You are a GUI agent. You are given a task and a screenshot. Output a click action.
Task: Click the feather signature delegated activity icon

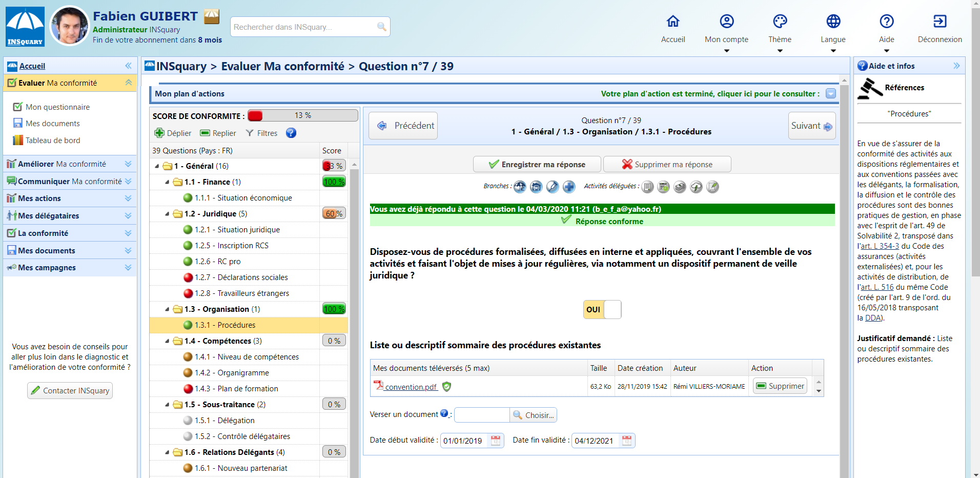tap(712, 187)
